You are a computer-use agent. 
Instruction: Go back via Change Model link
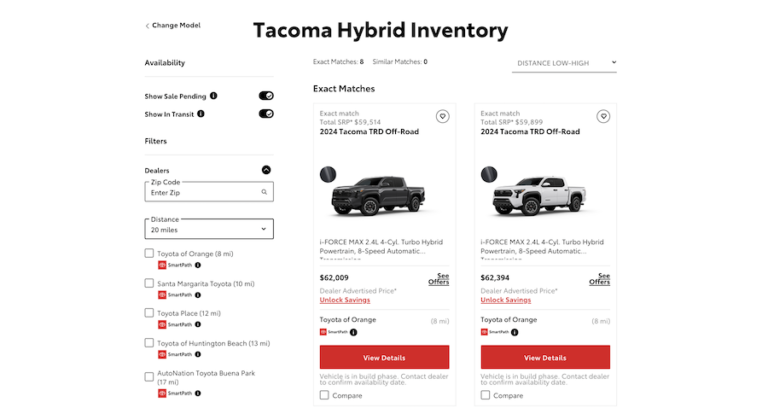pyautogui.click(x=173, y=25)
